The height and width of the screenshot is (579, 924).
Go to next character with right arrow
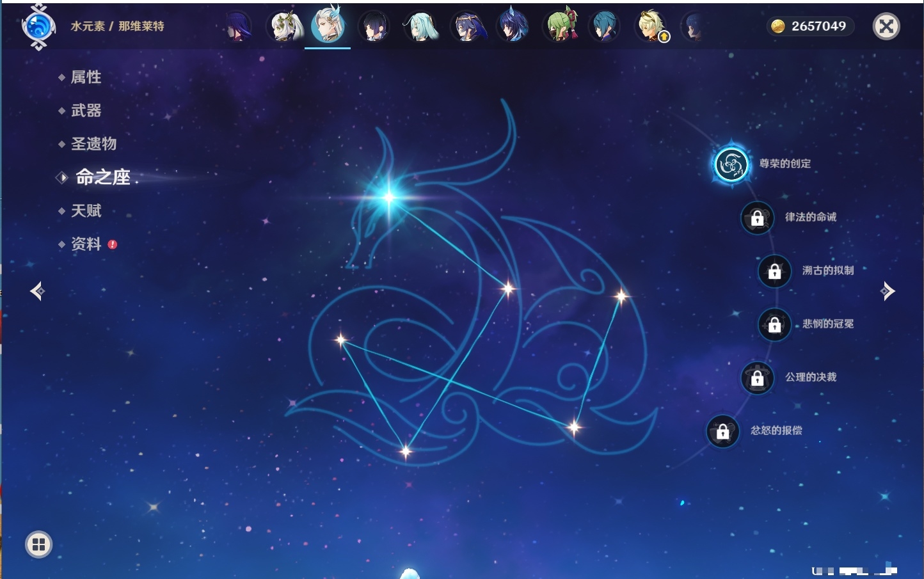point(888,291)
